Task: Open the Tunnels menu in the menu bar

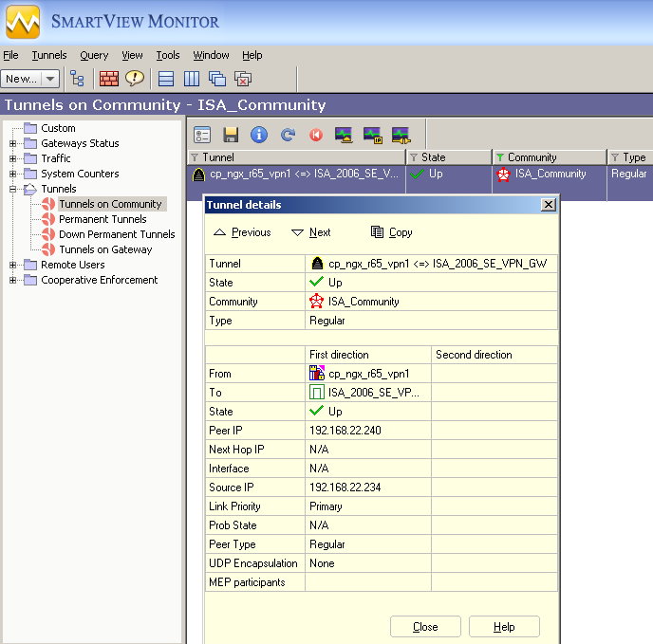Action: click(x=49, y=55)
